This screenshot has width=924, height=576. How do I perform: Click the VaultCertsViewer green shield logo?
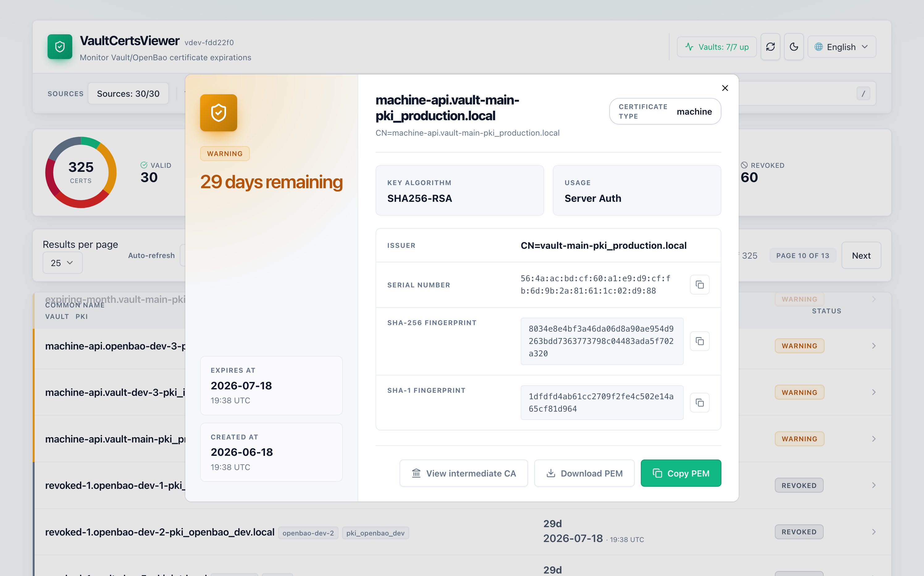point(60,46)
